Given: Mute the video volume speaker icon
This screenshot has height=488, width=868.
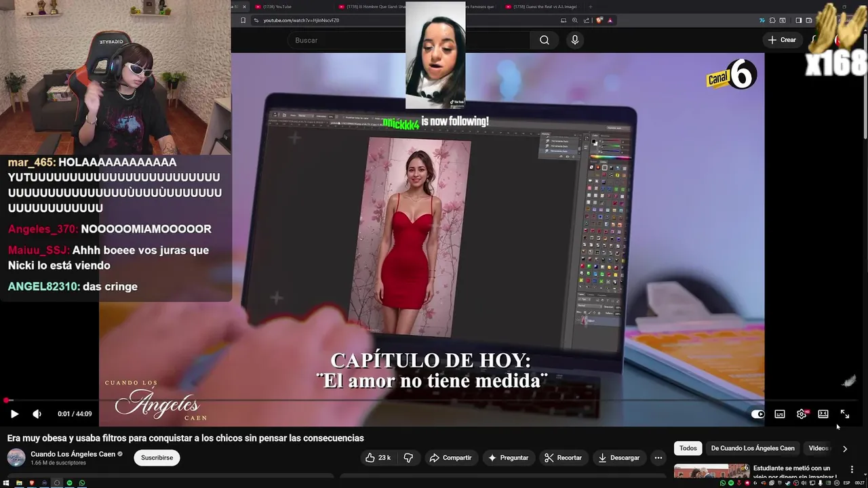Looking at the screenshot, I should coord(37,414).
